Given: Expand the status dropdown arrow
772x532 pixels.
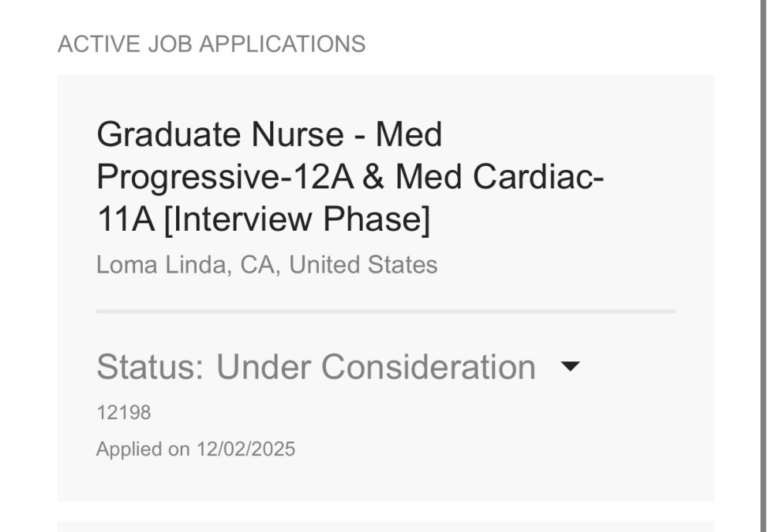Looking at the screenshot, I should click(570, 367).
